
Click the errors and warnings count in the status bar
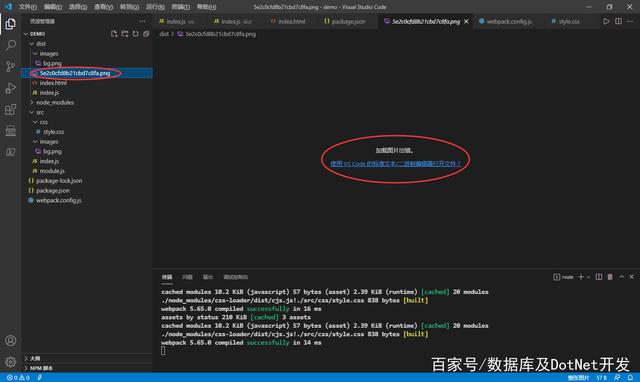18,378
